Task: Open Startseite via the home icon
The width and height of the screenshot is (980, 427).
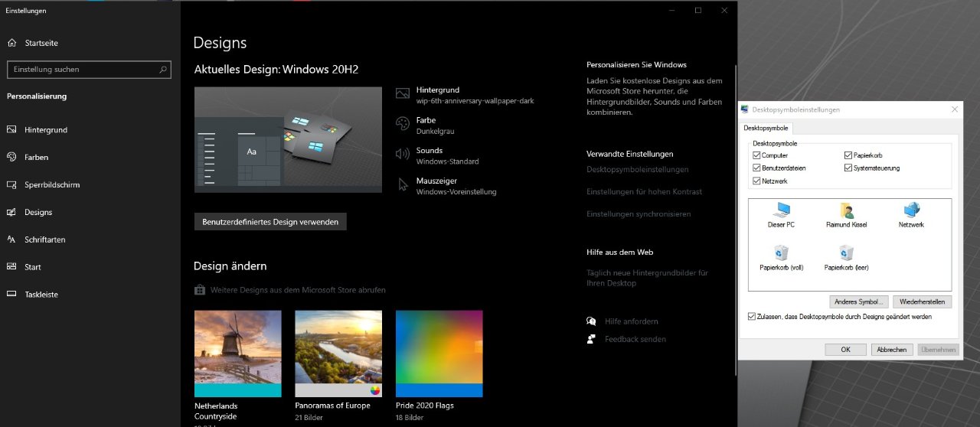Action: 11,43
